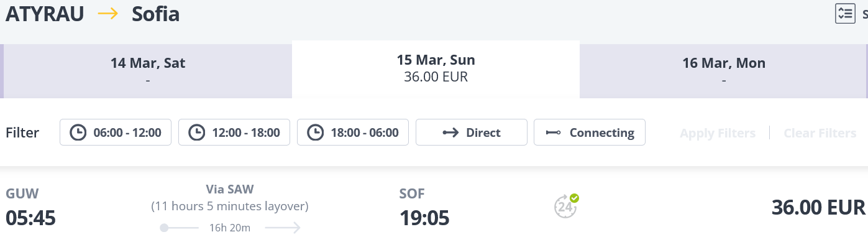Enable the Direct flights filter
The image size is (868, 237).
(x=472, y=132)
